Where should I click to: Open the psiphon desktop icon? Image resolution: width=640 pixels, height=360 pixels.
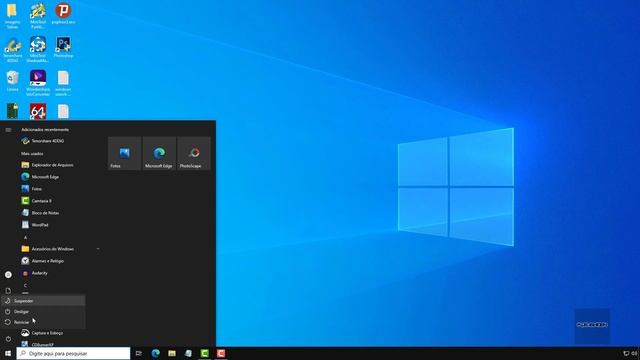point(63,14)
